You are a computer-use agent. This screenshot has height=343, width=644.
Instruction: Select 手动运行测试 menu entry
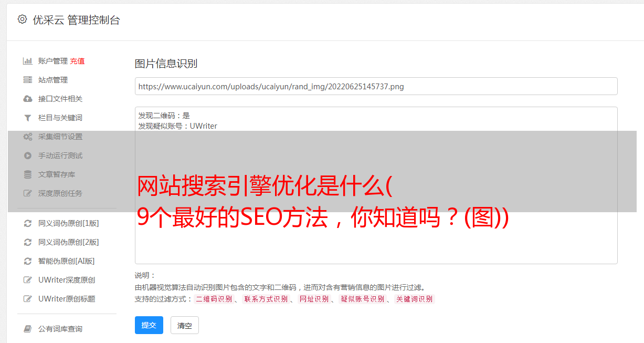(x=60, y=155)
